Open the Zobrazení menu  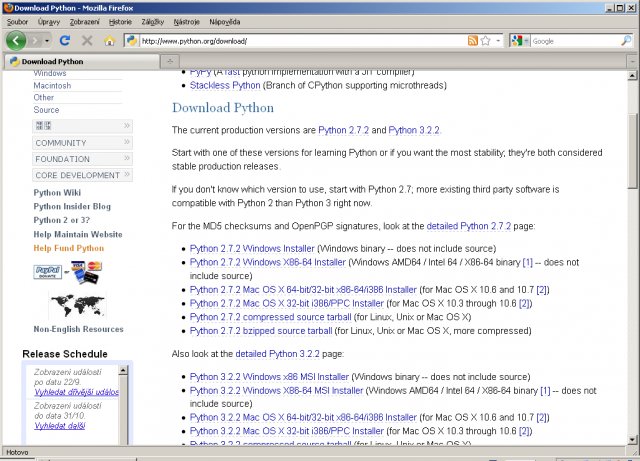84,22
